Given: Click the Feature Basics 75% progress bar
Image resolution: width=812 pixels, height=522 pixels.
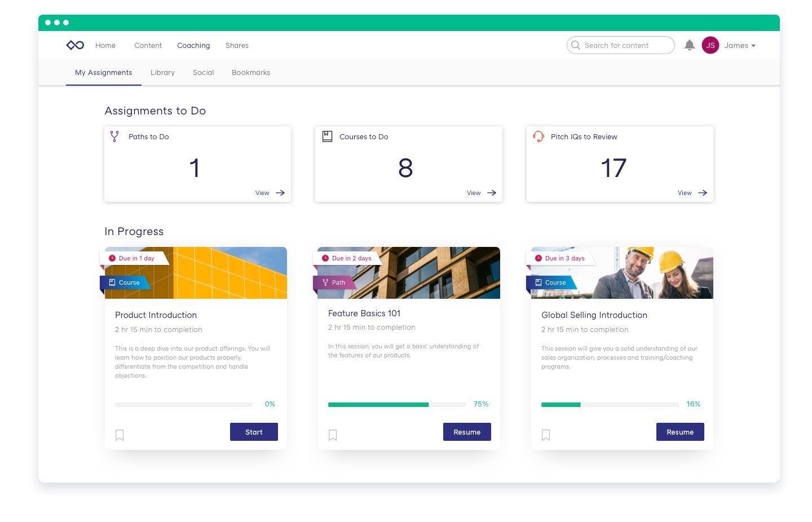Looking at the screenshot, I should 396,405.
